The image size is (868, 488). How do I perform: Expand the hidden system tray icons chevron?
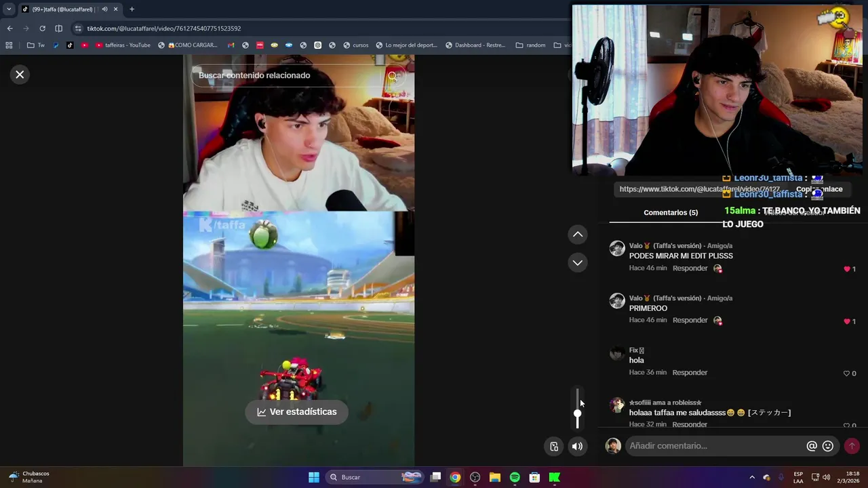pyautogui.click(x=751, y=477)
